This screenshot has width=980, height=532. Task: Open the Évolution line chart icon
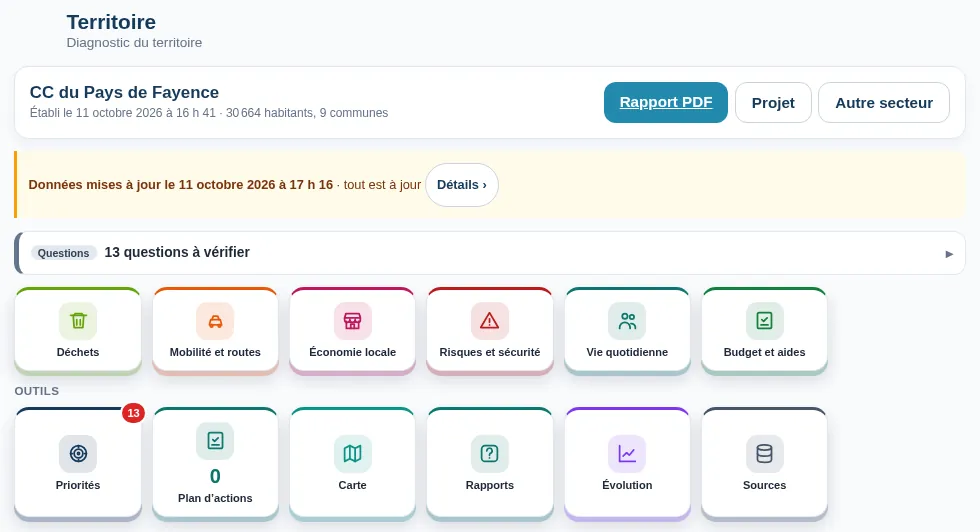(x=627, y=453)
